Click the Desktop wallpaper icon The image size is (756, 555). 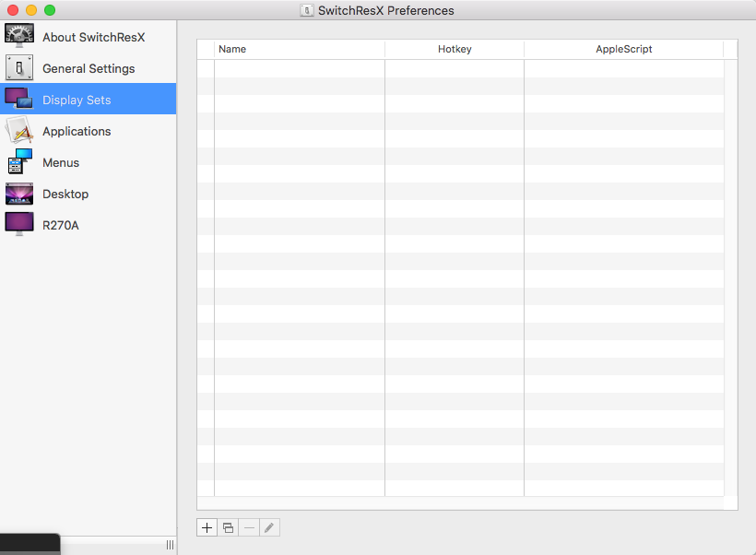coord(19,194)
